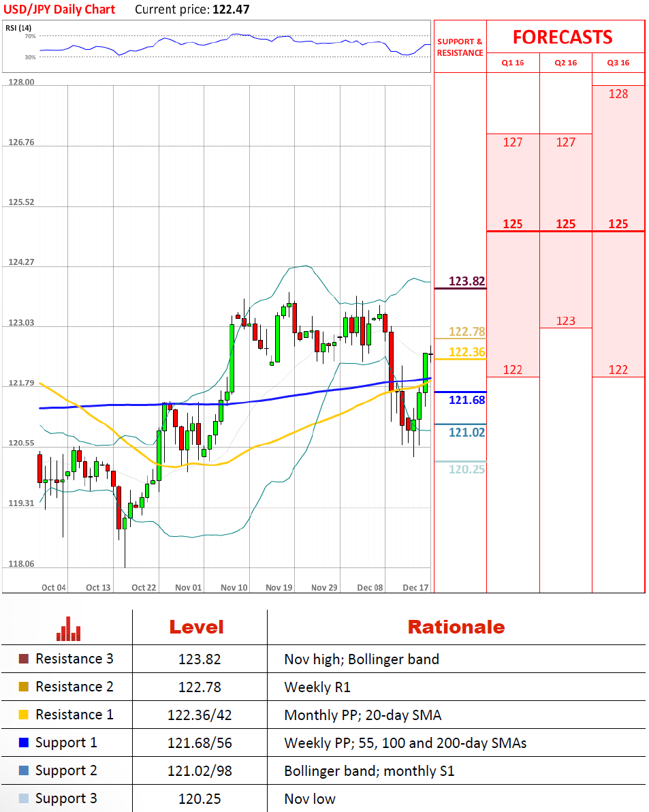Click the 122 forecast value under Q1 16

click(x=513, y=370)
